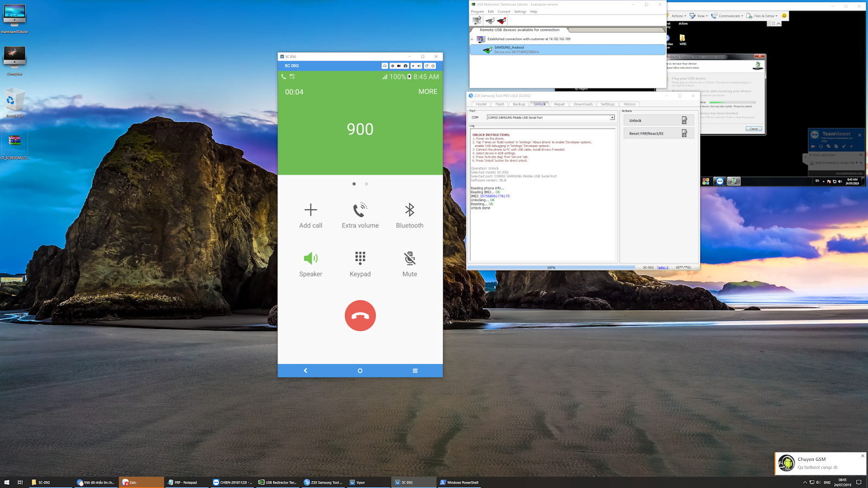The image size is (868, 488).
Task: Tap the Android recent apps menu button
Action: (415, 371)
